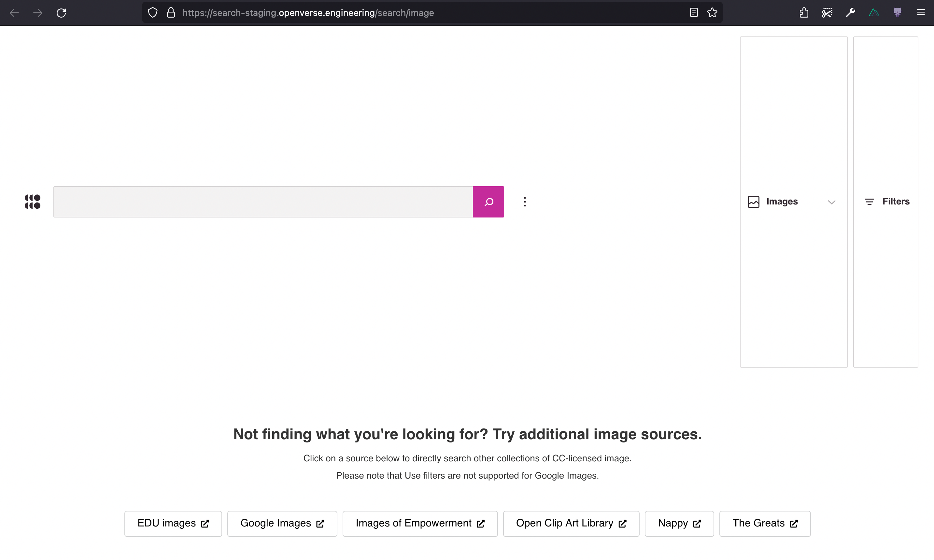Click the extensions puzzle piece icon

click(x=804, y=12)
